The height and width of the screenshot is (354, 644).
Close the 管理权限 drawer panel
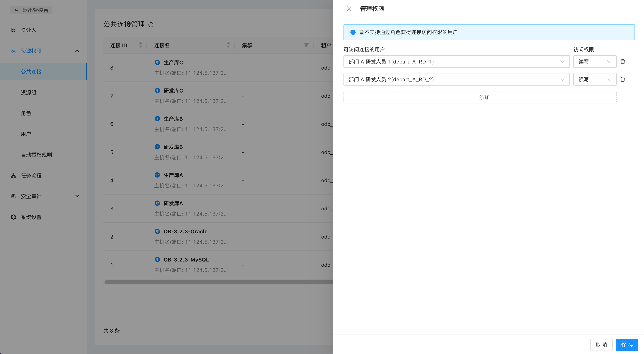[349, 9]
